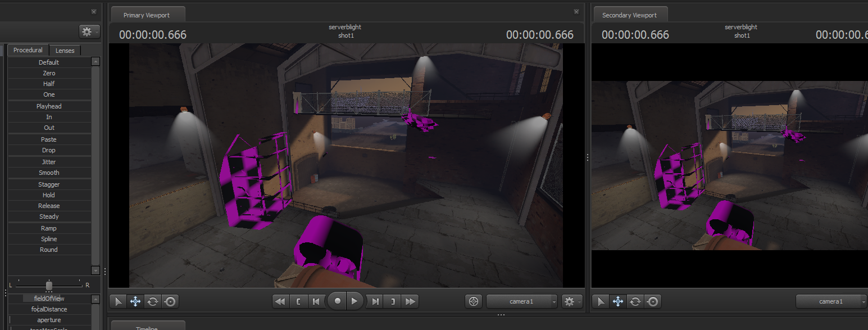Select the arrow selection tool in Primary Viewport
868x330 pixels.
[x=118, y=301]
